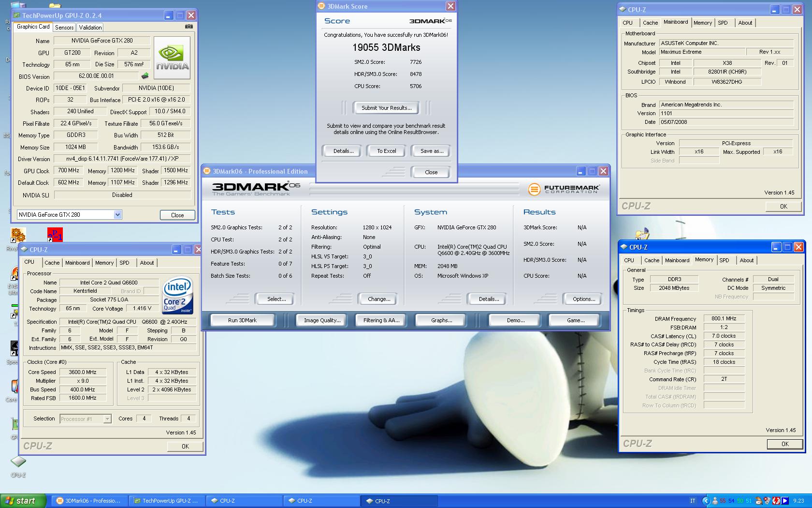Click the GPU-Z screenshot camera icon
The width and height of the screenshot is (812, 508).
point(189,27)
